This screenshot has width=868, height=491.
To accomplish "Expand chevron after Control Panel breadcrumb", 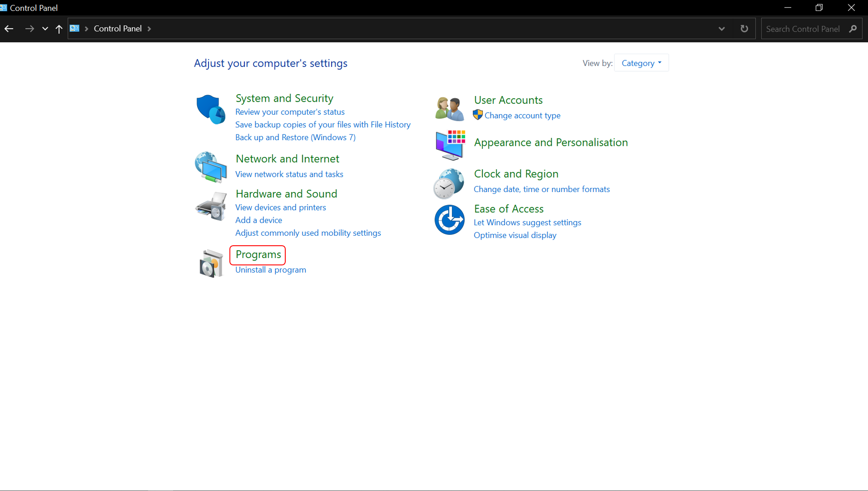I will 149,29.
